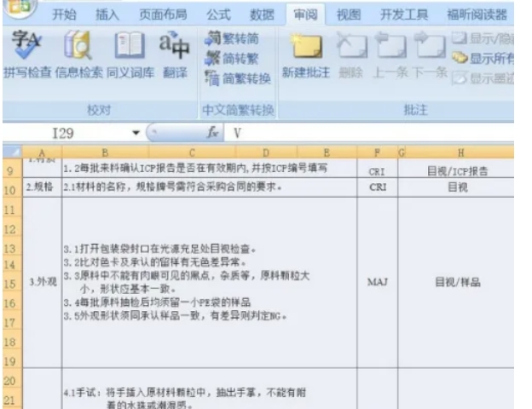
Task: Open the 视图 tab
Action: (x=349, y=14)
